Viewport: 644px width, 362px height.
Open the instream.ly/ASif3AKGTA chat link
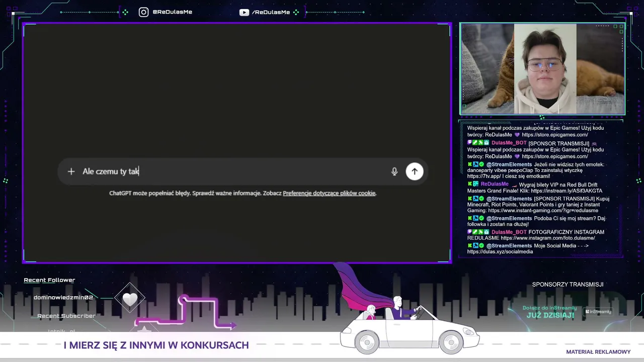[x=567, y=191]
